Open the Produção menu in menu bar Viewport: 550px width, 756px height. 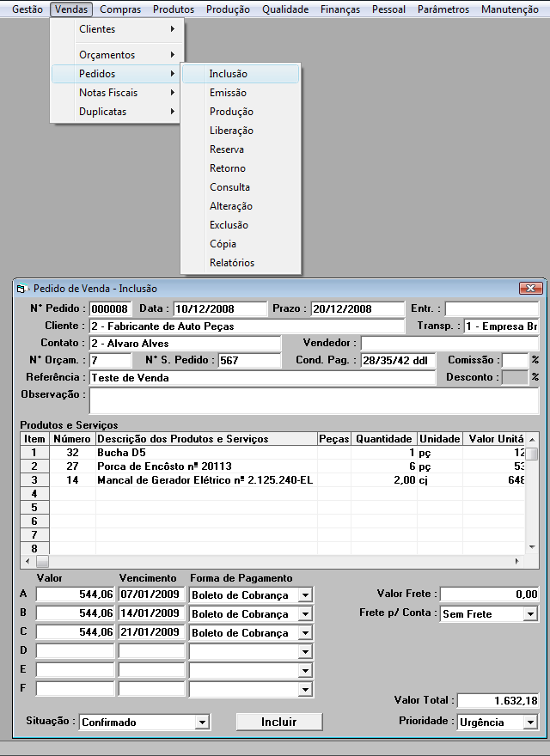click(229, 9)
